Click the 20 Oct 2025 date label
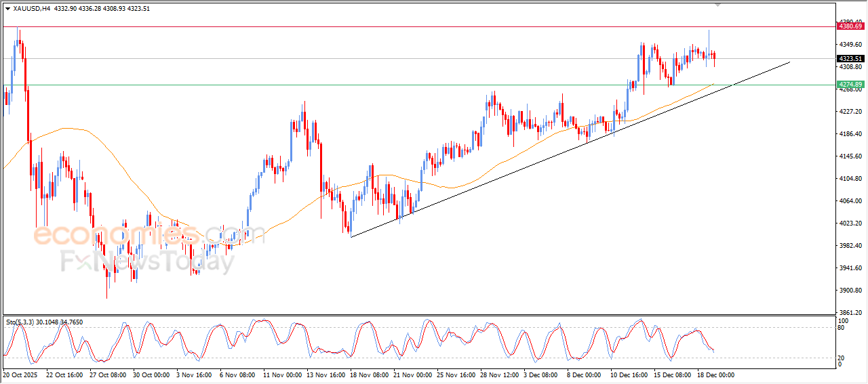The width and height of the screenshot is (868, 384). point(21,375)
